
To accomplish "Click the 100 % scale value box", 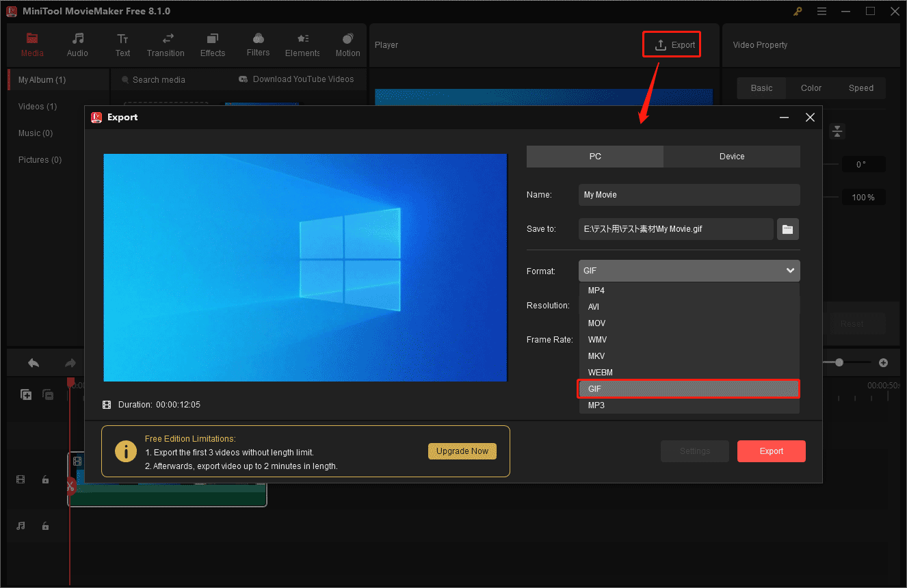I will coord(863,198).
